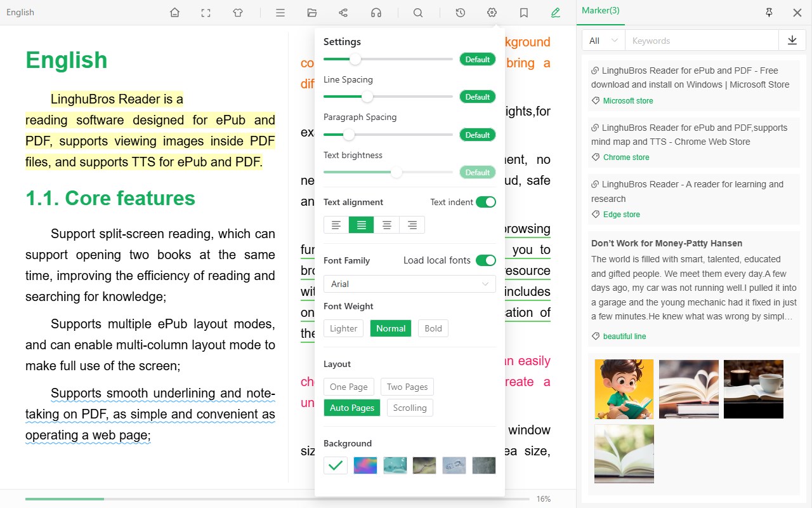Go to the Home icon in toolbar
Viewport: 812px width, 508px height.
coord(175,13)
